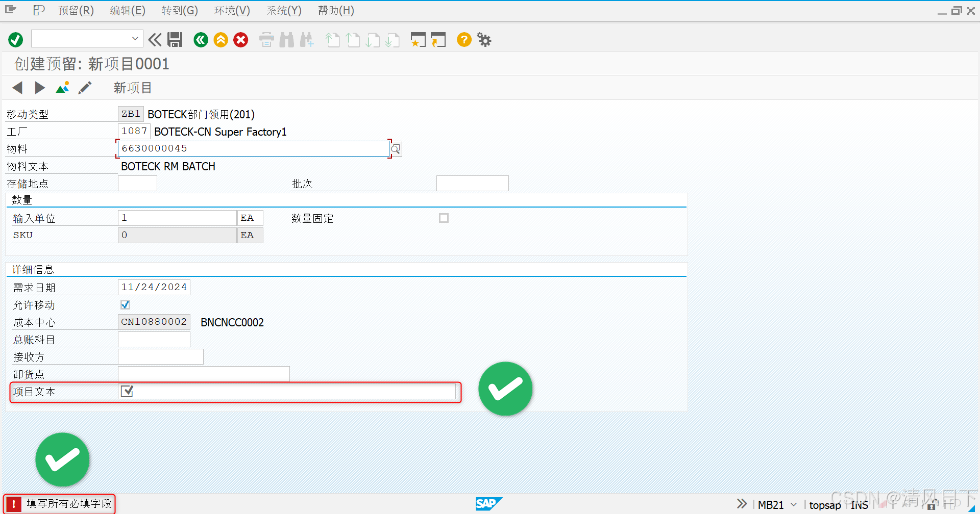980x514 pixels.
Task: Save the reservation with the disk icon
Action: click(x=175, y=40)
